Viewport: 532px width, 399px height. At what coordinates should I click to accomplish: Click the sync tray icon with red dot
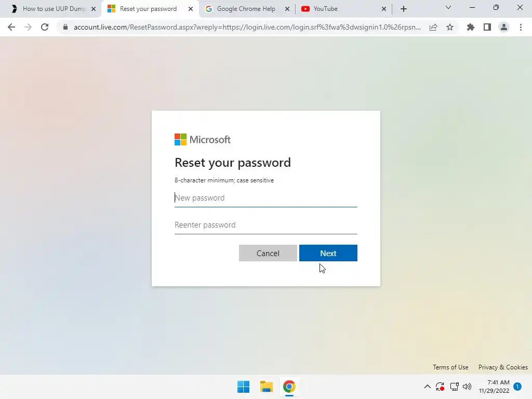coord(440,387)
